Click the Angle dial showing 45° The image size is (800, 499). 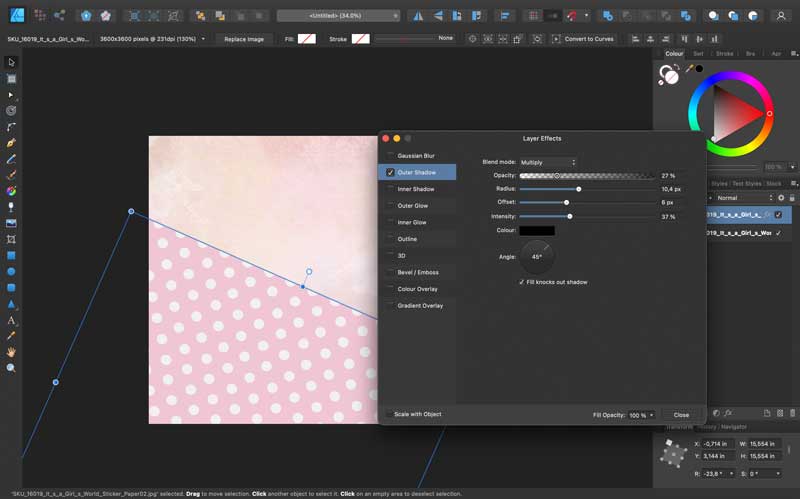point(537,257)
